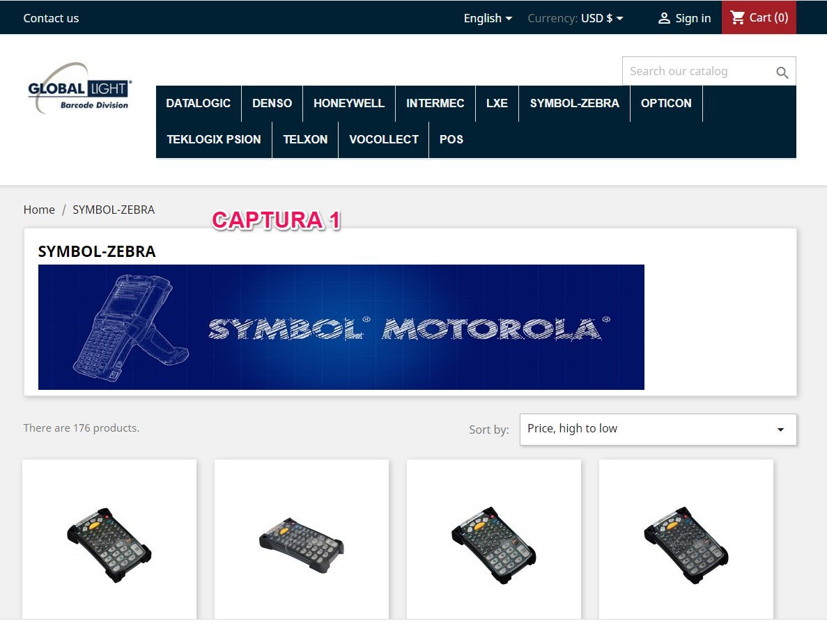Screen dimensions: 827x644
Task: Click the Sign in link text
Action: tap(693, 18)
